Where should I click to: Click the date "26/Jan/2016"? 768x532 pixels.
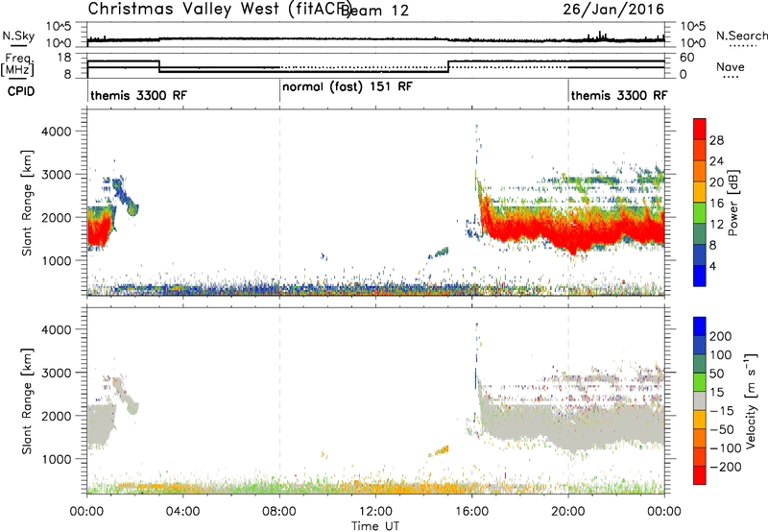pos(613,10)
